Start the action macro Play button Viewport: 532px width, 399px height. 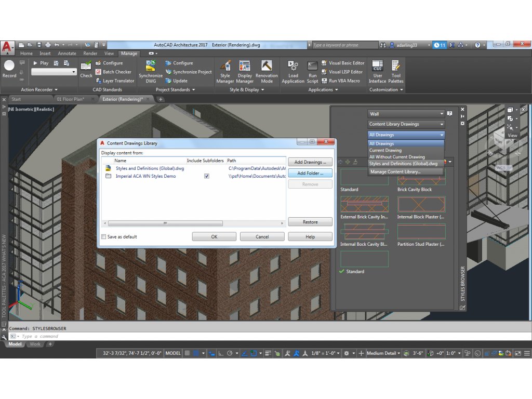41,63
